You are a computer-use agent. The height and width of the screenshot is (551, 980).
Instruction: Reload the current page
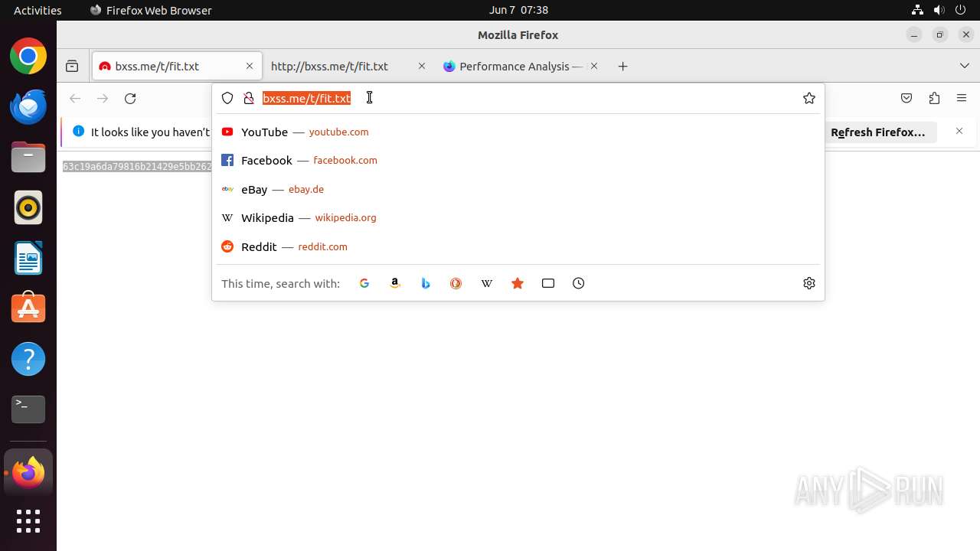click(130, 99)
